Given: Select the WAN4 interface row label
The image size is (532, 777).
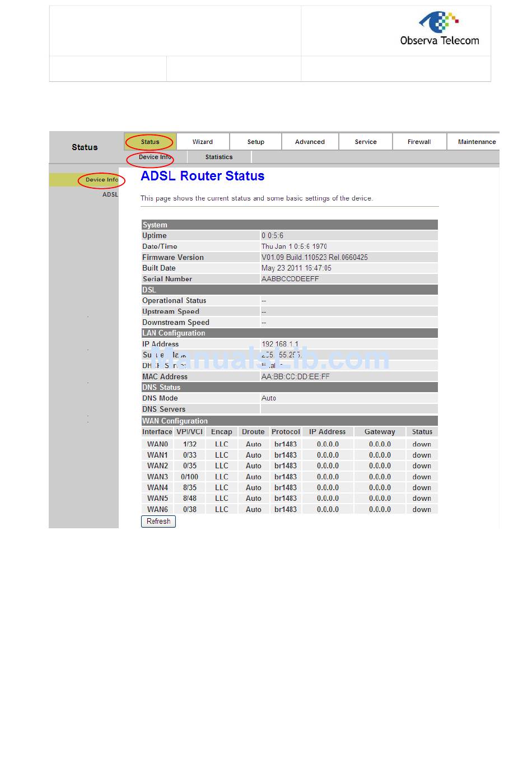Looking at the screenshot, I should click(157, 488).
